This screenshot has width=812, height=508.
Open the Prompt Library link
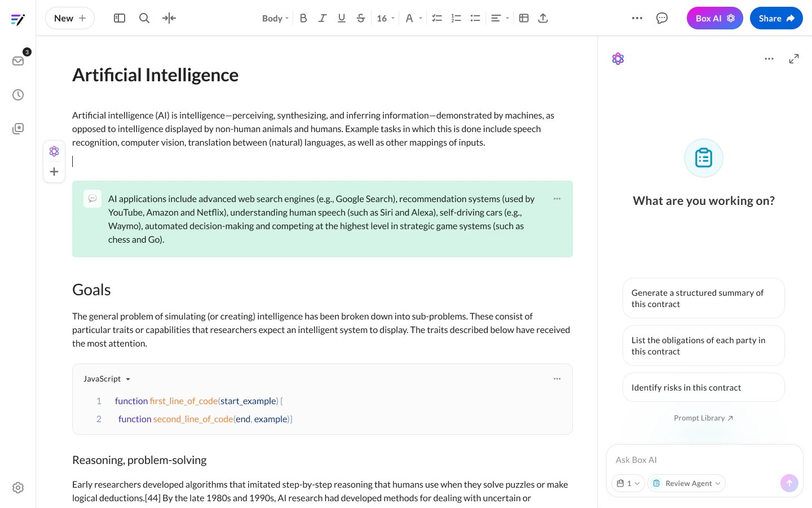[x=703, y=418]
